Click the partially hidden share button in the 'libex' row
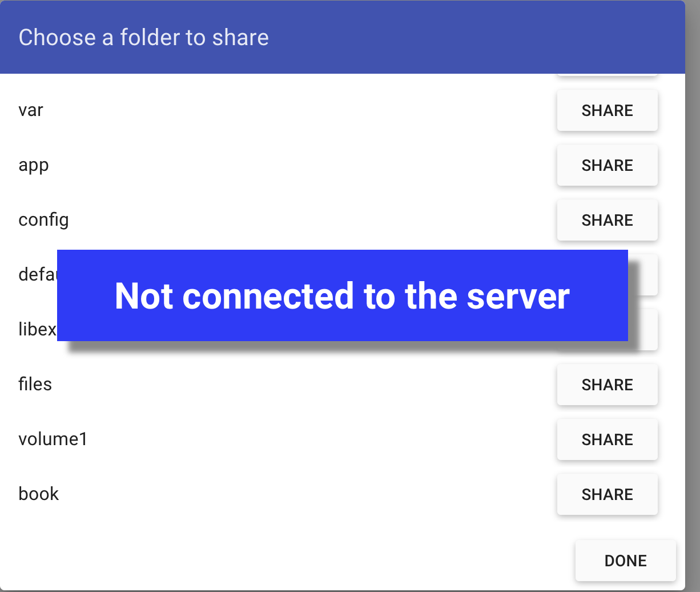The height and width of the screenshot is (592, 700). click(643, 330)
